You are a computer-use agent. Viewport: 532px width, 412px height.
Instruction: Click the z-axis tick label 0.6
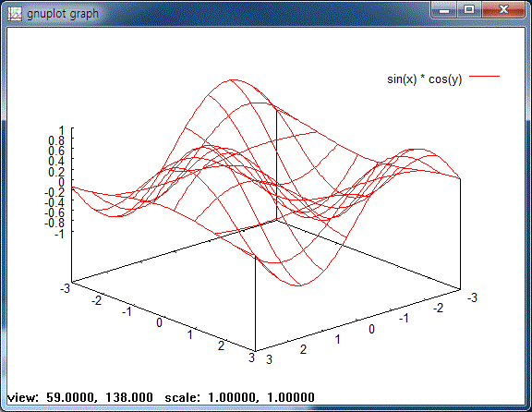56,151
